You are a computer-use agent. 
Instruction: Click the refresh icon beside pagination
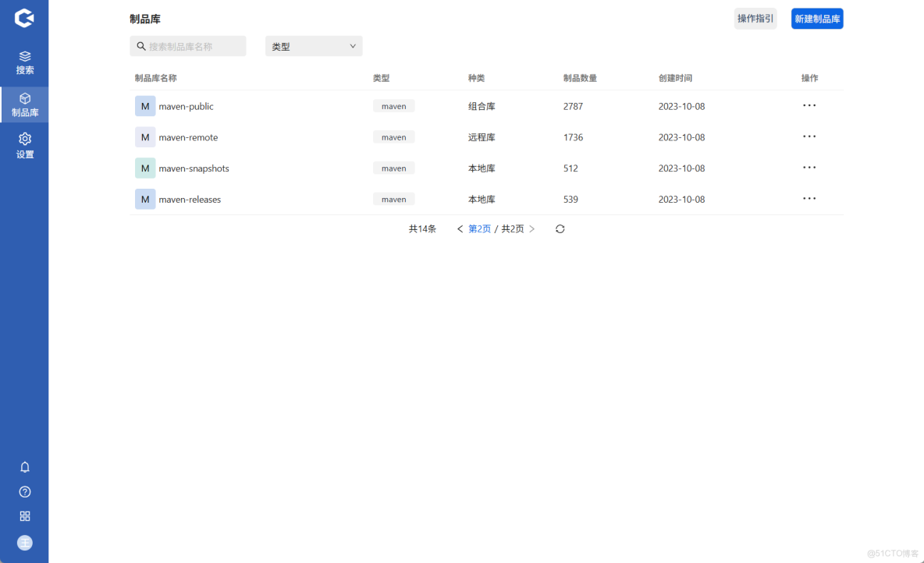point(560,228)
